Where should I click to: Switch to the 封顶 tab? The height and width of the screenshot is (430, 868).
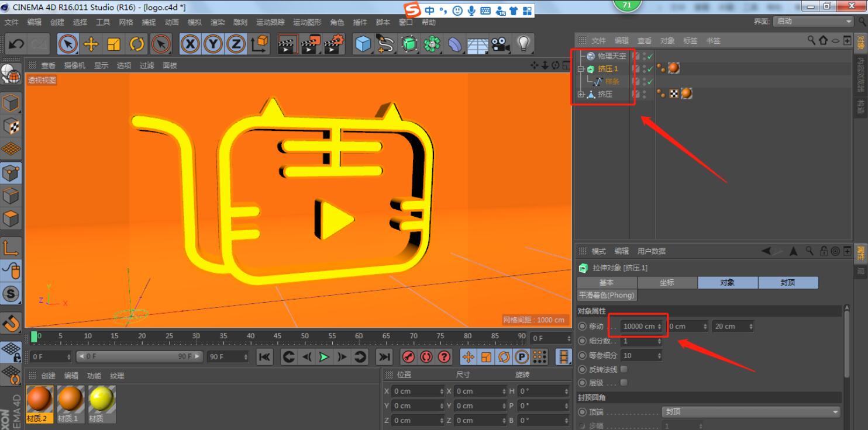click(x=788, y=282)
